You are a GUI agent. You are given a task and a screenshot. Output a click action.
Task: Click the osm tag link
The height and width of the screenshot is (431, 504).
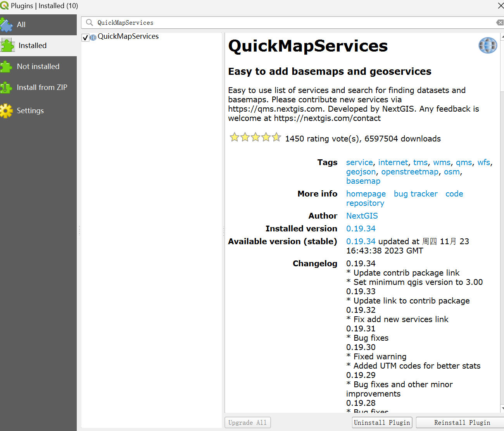click(452, 172)
